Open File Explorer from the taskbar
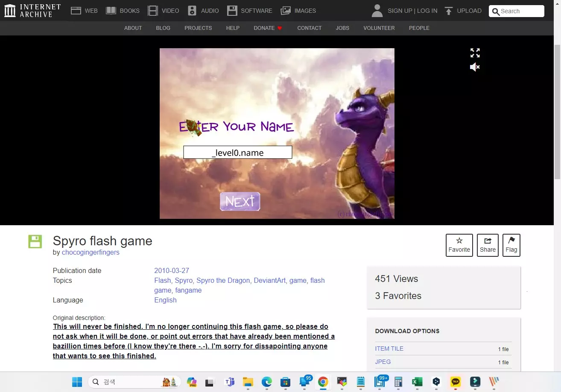This screenshot has width=561, height=392. [x=248, y=382]
